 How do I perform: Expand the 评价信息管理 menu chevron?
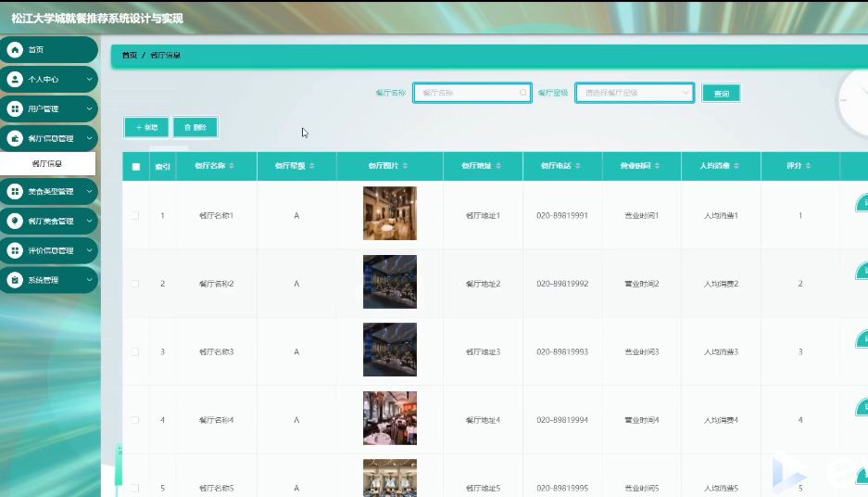point(89,250)
